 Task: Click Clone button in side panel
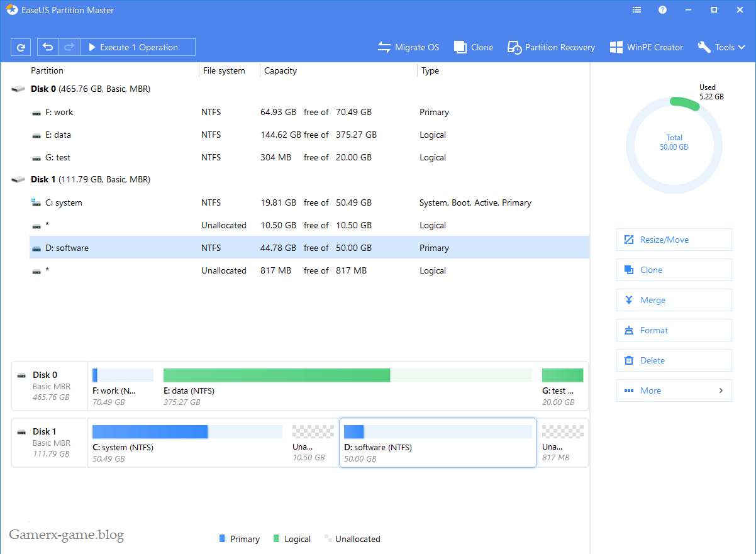point(674,270)
